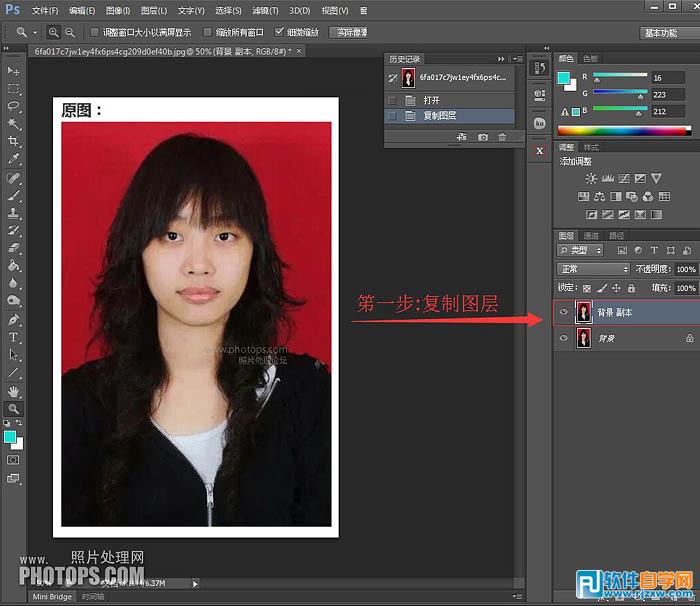This screenshot has width=700, height=606.
Task: Select the Crop tool
Action: point(14,141)
